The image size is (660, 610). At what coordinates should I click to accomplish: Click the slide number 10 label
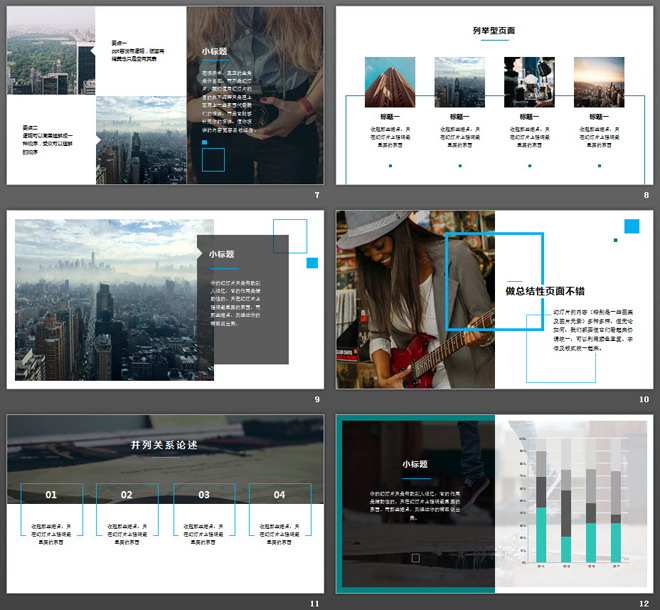(x=644, y=399)
